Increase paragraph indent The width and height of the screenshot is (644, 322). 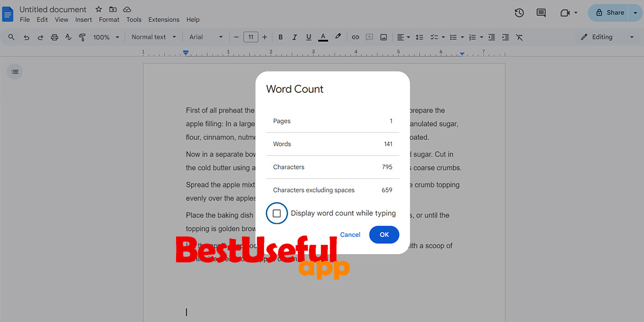[506, 37]
